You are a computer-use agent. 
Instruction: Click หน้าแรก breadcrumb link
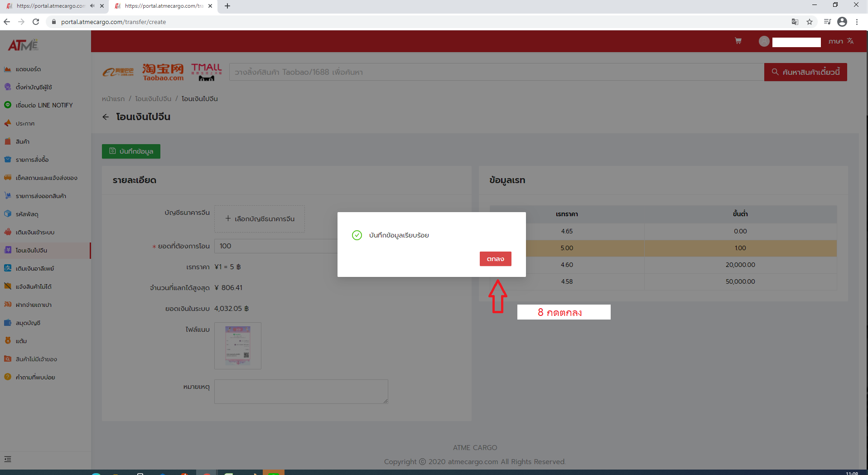coord(113,99)
